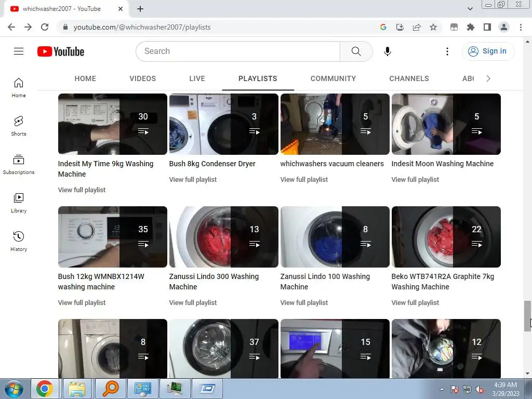Image resolution: width=532 pixels, height=399 pixels.
Task: Open History in the left sidebar
Action: click(19, 241)
